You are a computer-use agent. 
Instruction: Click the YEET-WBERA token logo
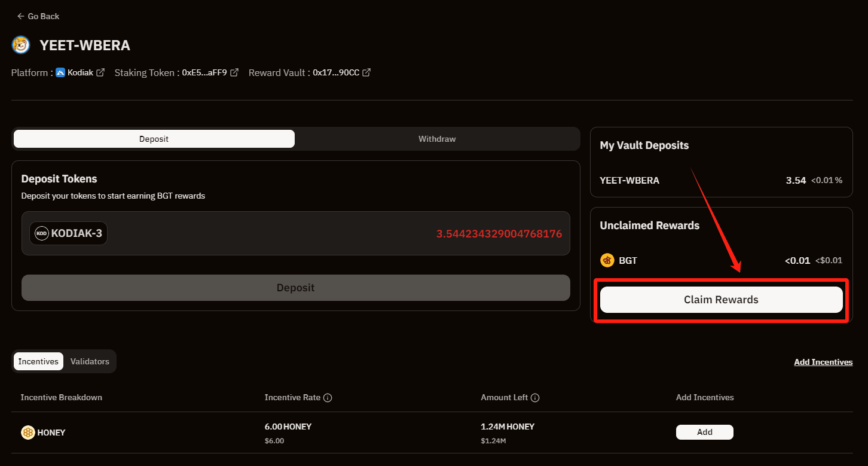pos(21,45)
